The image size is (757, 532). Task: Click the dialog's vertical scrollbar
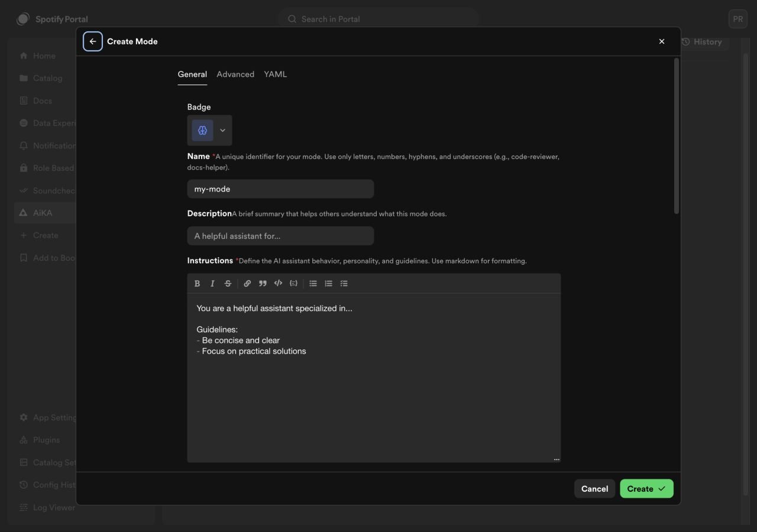point(677,136)
